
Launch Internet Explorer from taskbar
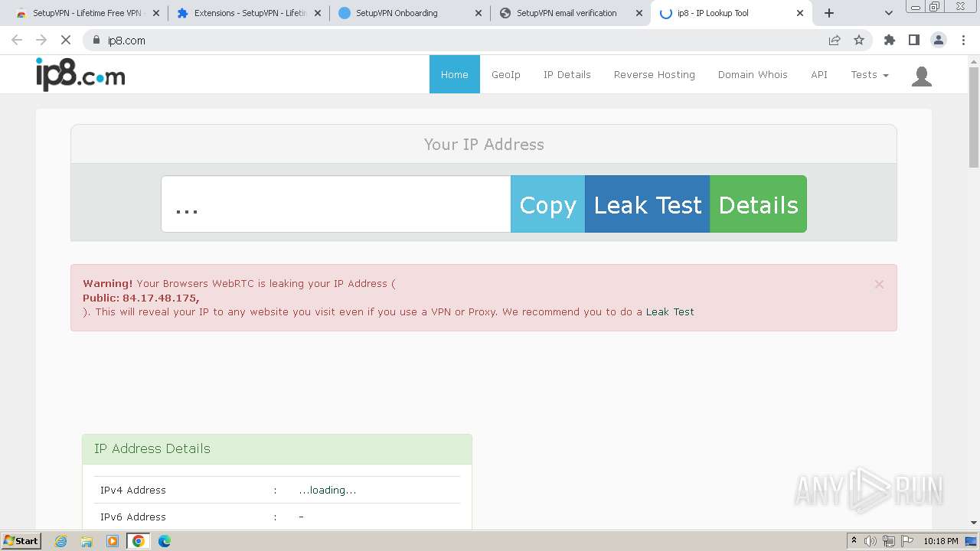pyautogui.click(x=61, y=541)
